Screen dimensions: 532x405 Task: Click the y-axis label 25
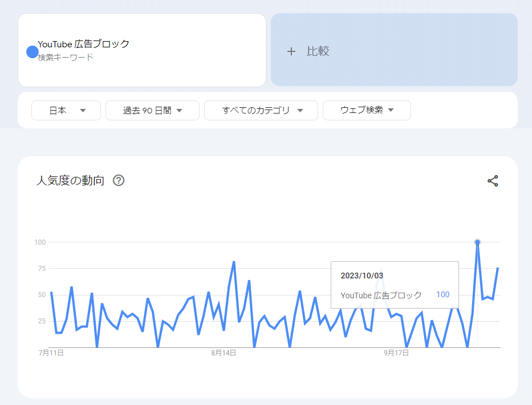(42, 321)
